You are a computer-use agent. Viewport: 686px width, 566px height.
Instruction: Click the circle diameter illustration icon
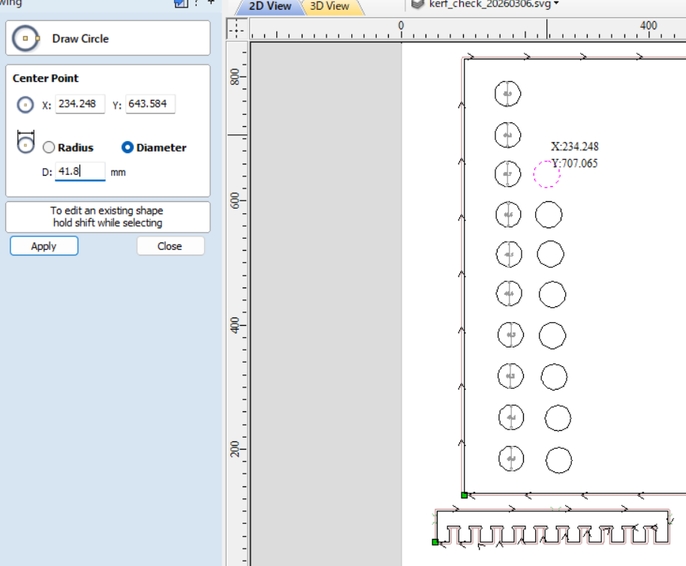[x=25, y=142]
